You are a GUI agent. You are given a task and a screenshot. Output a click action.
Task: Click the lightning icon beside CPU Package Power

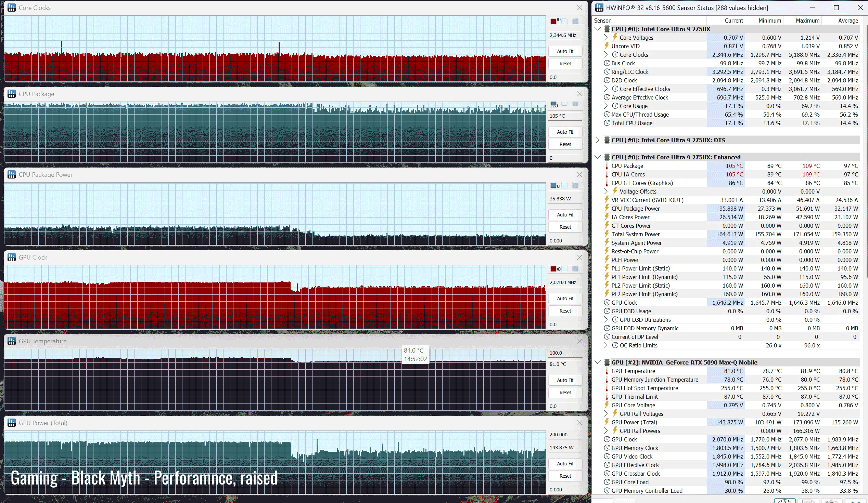pos(607,208)
